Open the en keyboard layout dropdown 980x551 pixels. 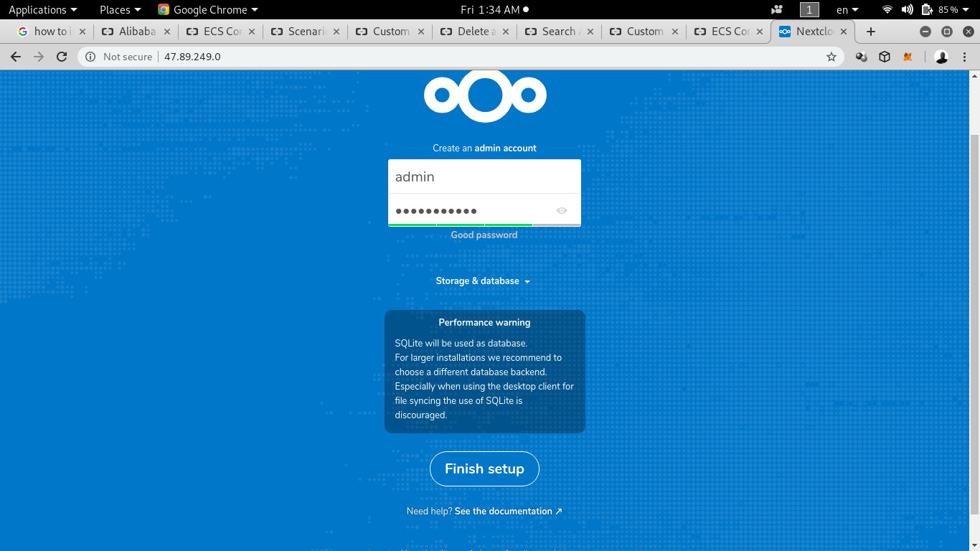pyautogui.click(x=847, y=9)
